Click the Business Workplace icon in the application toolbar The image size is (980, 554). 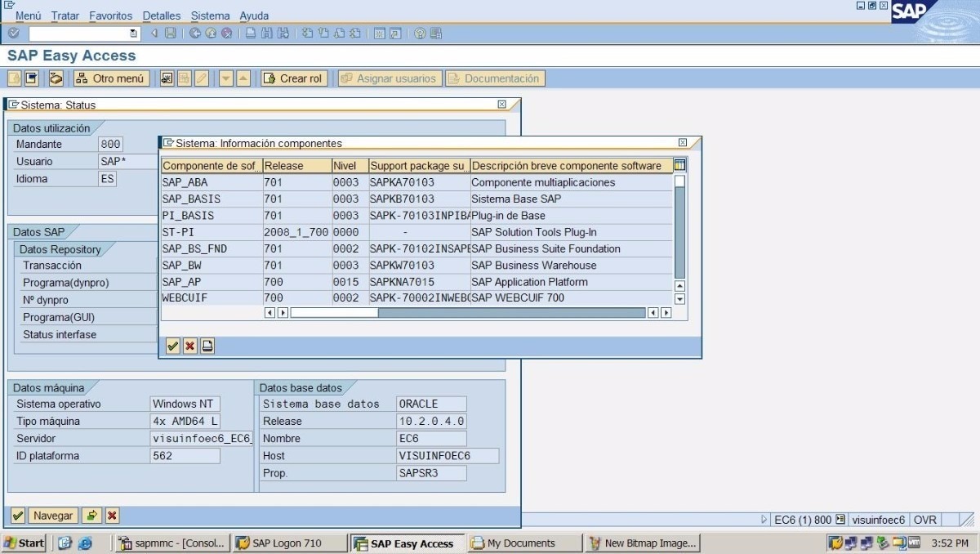coord(56,78)
